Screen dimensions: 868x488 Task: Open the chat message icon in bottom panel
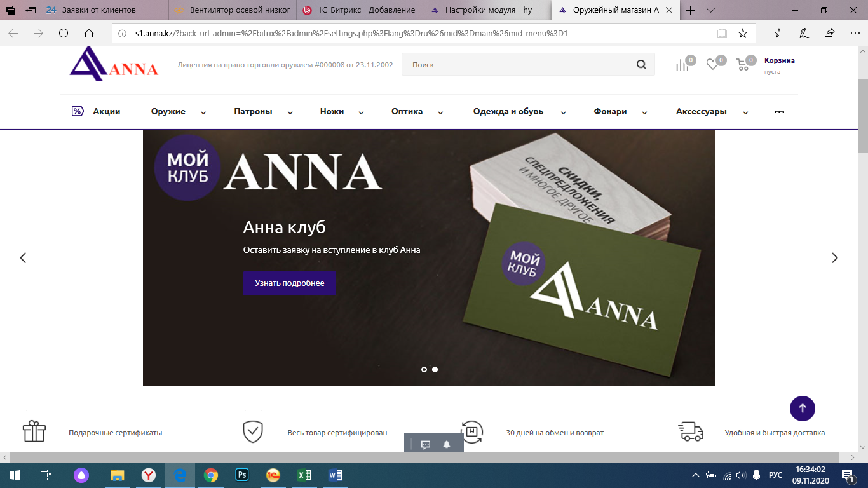coord(426,445)
